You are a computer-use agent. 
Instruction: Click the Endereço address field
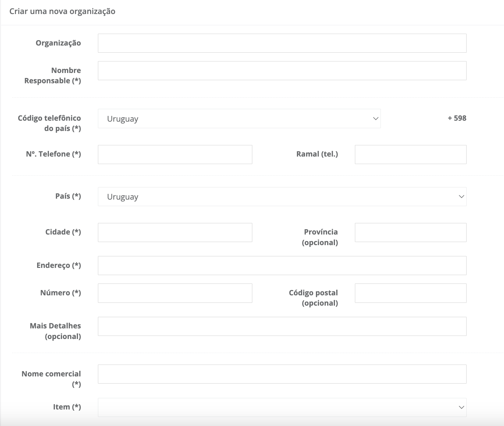282,265
